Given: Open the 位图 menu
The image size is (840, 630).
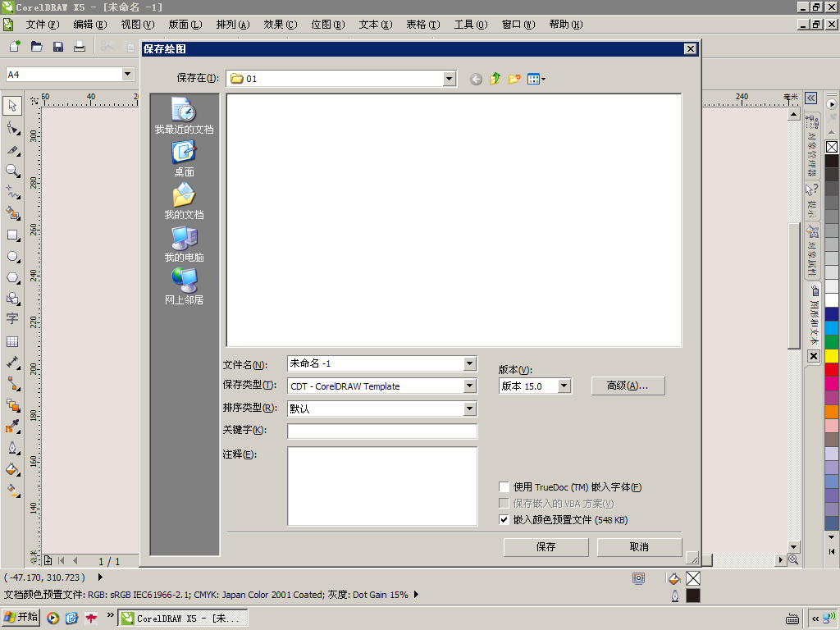Looking at the screenshot, I should point(328,25).
